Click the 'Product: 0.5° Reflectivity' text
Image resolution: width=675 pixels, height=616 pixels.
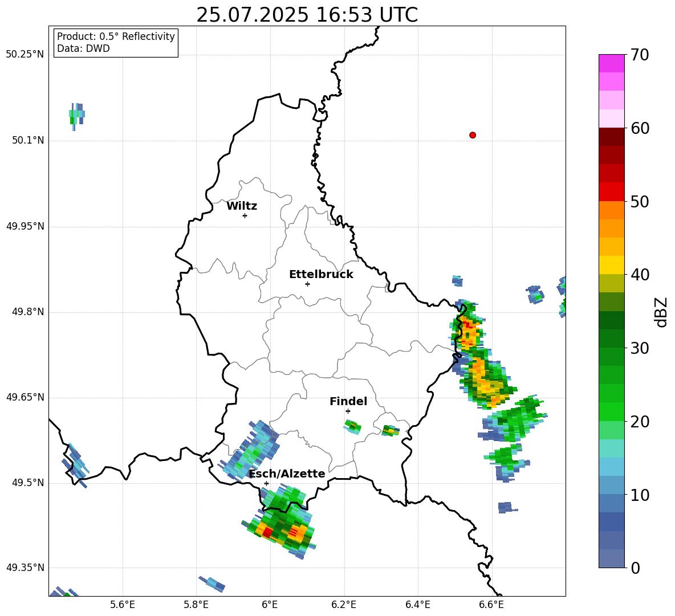116,36
